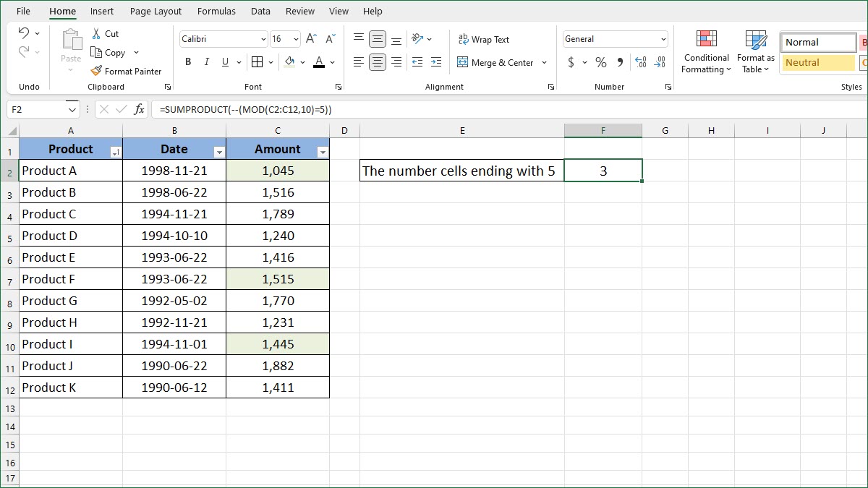Click the Insert Function fx icon
Screen dimensions: 868x488
tap(140, 109)
